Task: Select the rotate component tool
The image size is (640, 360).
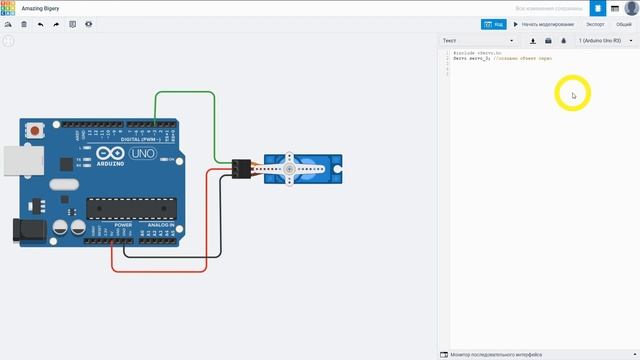Action: pyautogui.click(x=8, y=24)
